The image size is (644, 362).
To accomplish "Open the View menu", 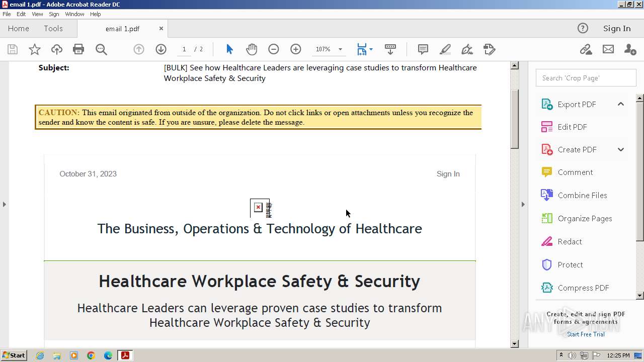I will coord(37,14).
